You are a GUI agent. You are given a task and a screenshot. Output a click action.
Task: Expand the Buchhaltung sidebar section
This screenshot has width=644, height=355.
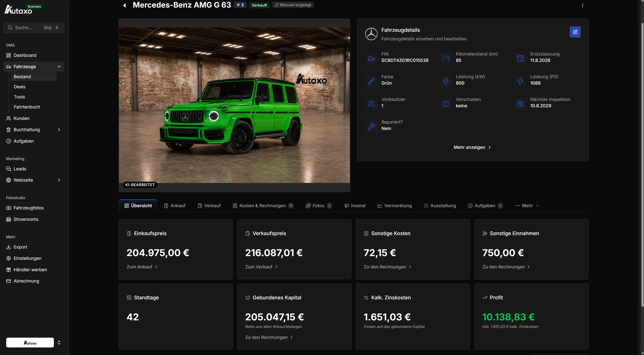(59, 130)
